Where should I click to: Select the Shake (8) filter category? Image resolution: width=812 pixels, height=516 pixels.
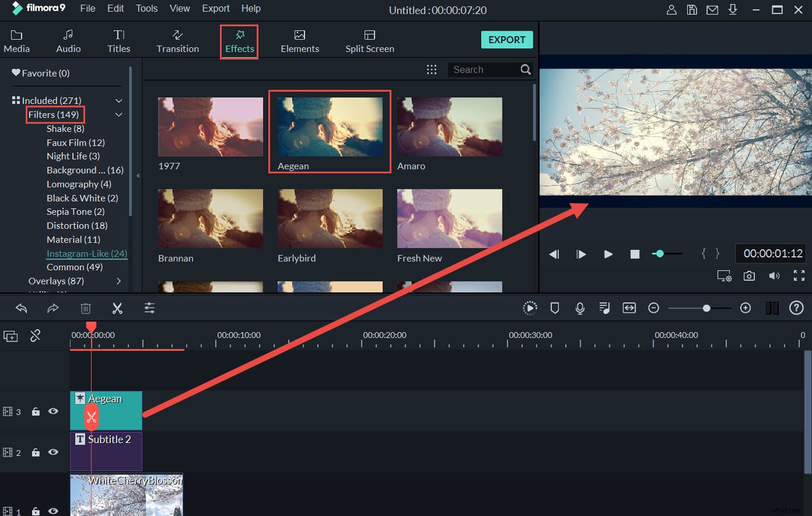65,128
